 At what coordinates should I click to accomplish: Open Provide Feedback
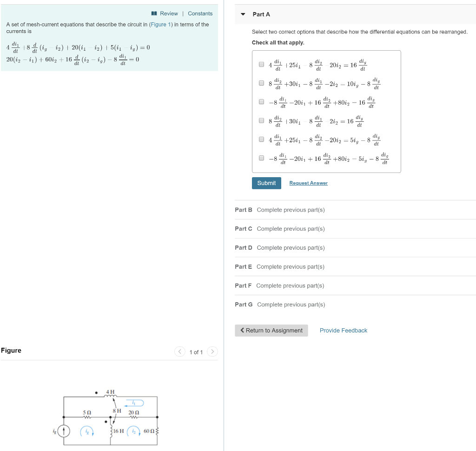344,330
